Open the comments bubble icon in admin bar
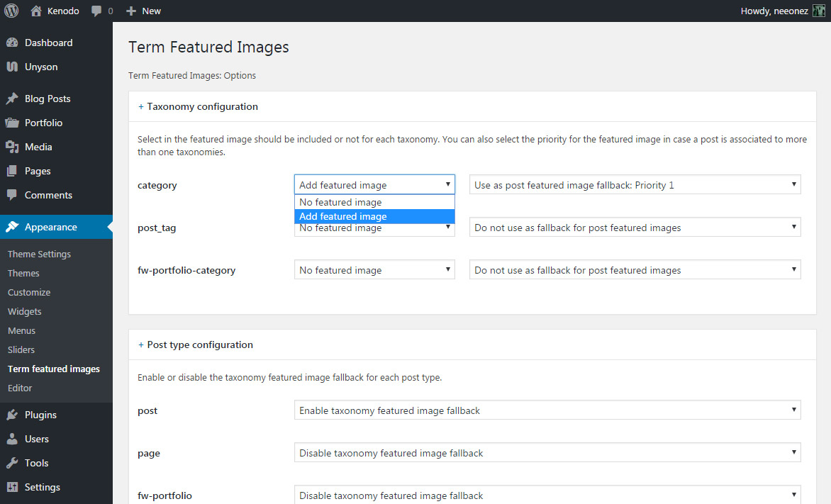Viewport: 831px width, 504px height. pos(97,11)
